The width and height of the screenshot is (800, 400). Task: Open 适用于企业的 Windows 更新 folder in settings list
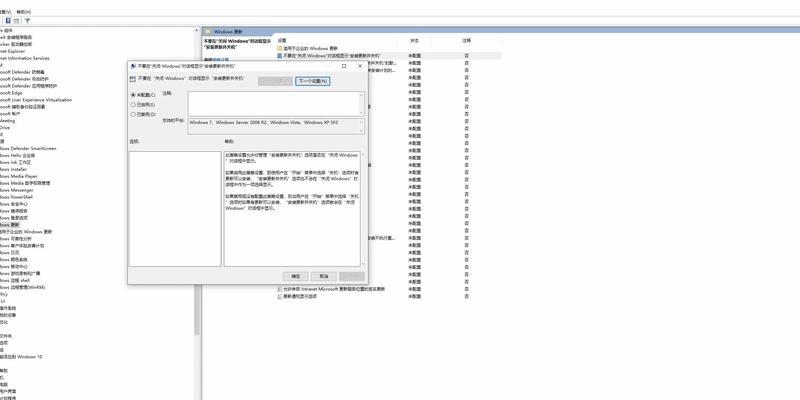point(310,48)
